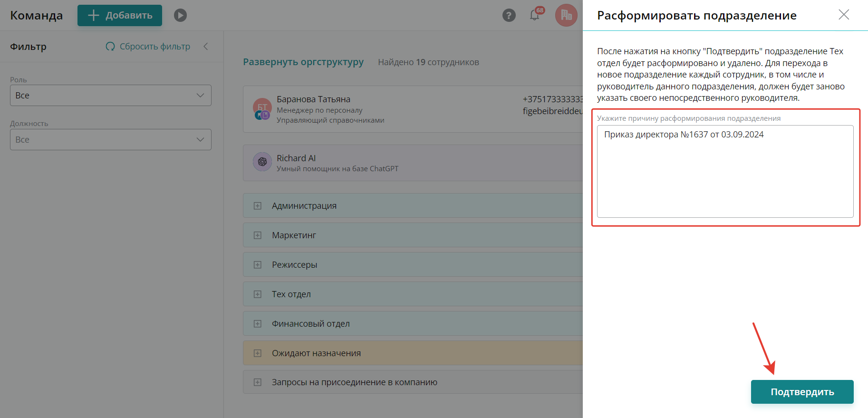
Task: Collapse the filter panel with chevron
Action: coord(206,46)
